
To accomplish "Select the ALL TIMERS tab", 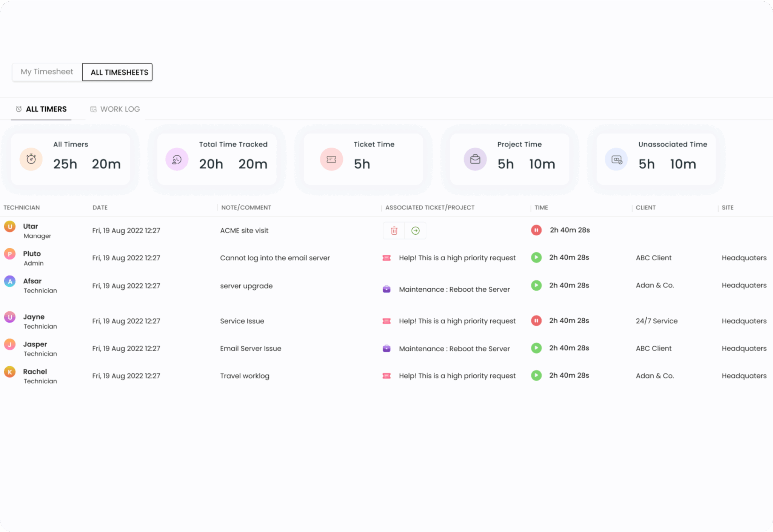I will pos(41,109).
